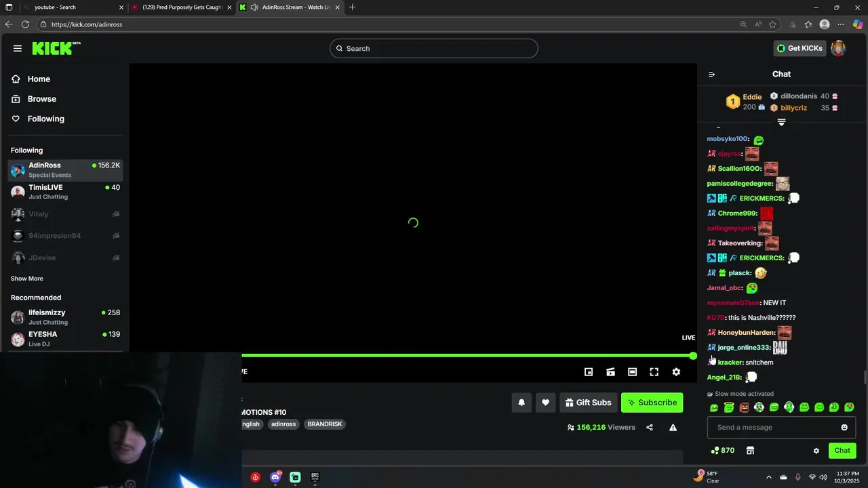Open the user profile avatar menu
Screen dimensions: 868x488
(x=838, y=48)
